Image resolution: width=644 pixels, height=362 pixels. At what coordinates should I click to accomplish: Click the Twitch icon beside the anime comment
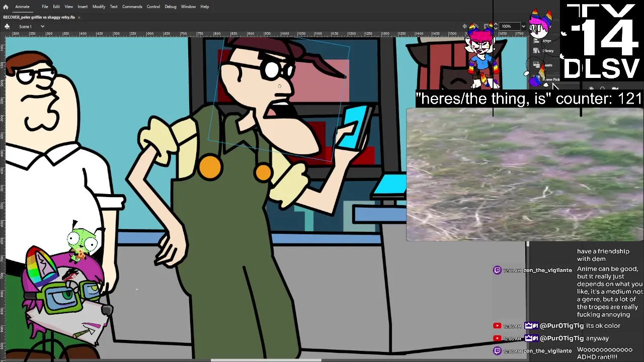coord(498,270)
